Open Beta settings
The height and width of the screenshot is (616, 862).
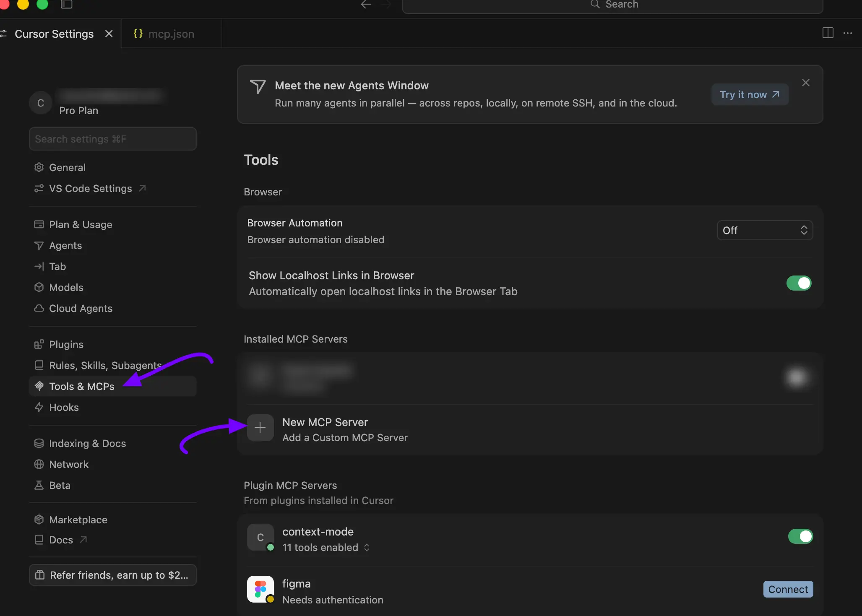point(60,485)
